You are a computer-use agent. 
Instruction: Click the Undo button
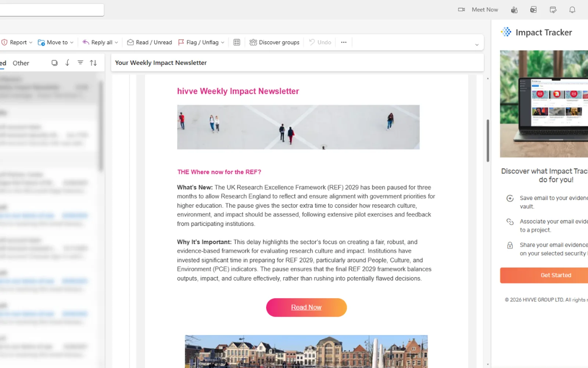[x=320, y=42]
